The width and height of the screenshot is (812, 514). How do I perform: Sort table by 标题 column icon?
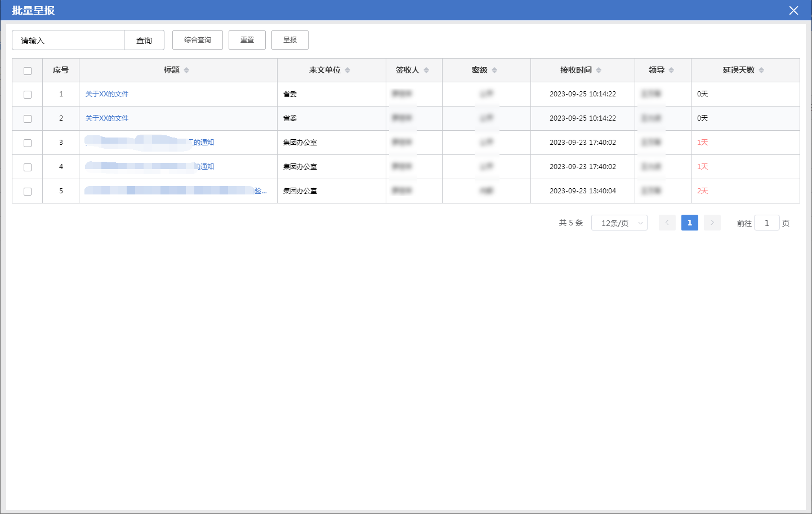pos(186,70)
